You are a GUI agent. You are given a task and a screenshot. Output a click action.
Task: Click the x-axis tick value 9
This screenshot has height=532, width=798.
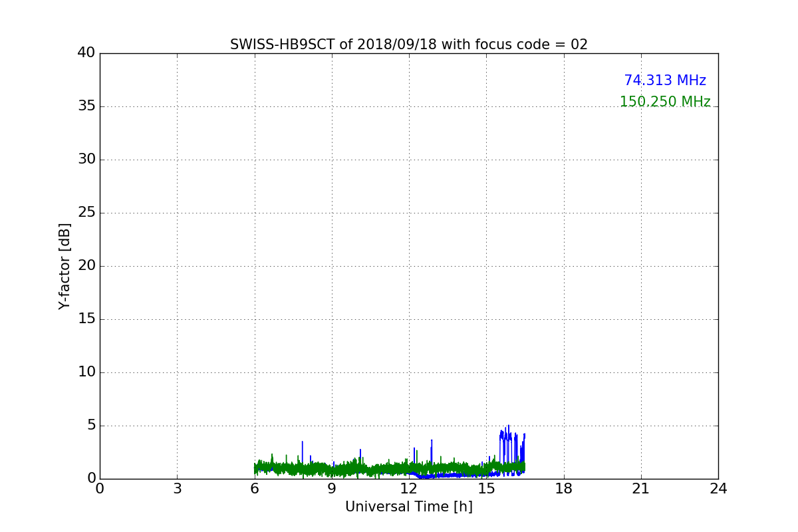pos(332,489)
